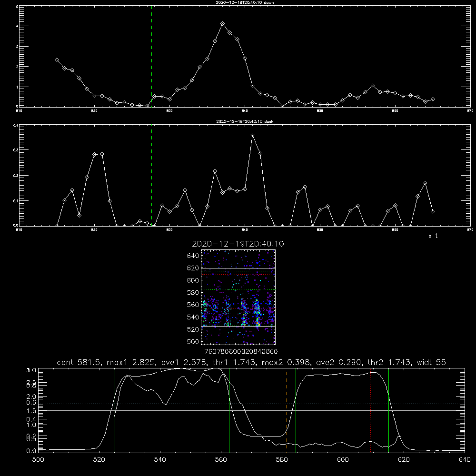Select the first diamond marker of dawn curve
The height and width of the screenshot is (476, 476).
[x=57, y=60]
